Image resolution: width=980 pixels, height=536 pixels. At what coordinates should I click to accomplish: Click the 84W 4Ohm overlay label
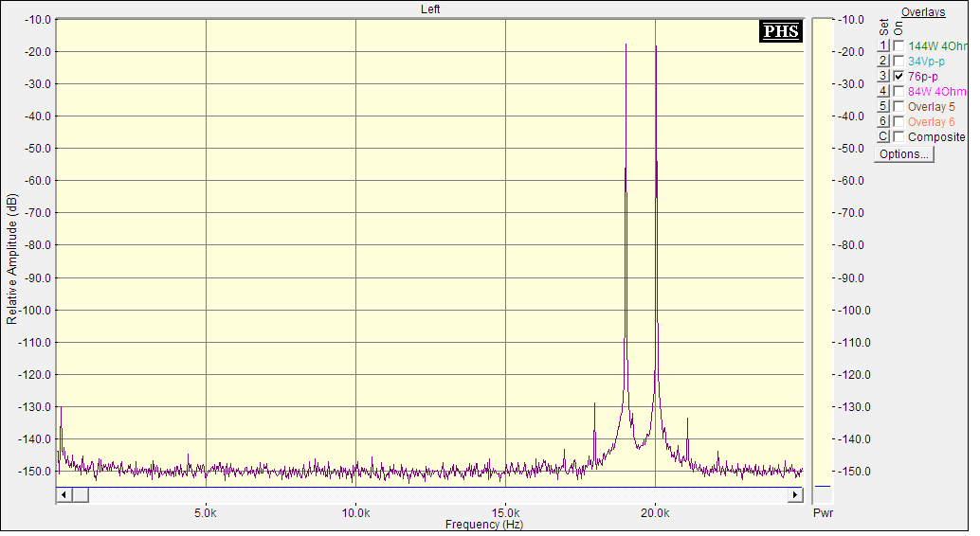(936, 91)
